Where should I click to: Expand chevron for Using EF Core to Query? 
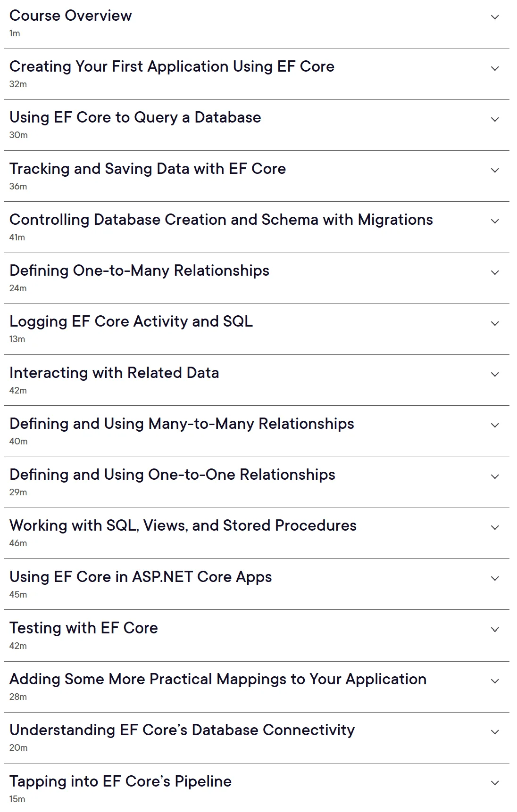495,119
